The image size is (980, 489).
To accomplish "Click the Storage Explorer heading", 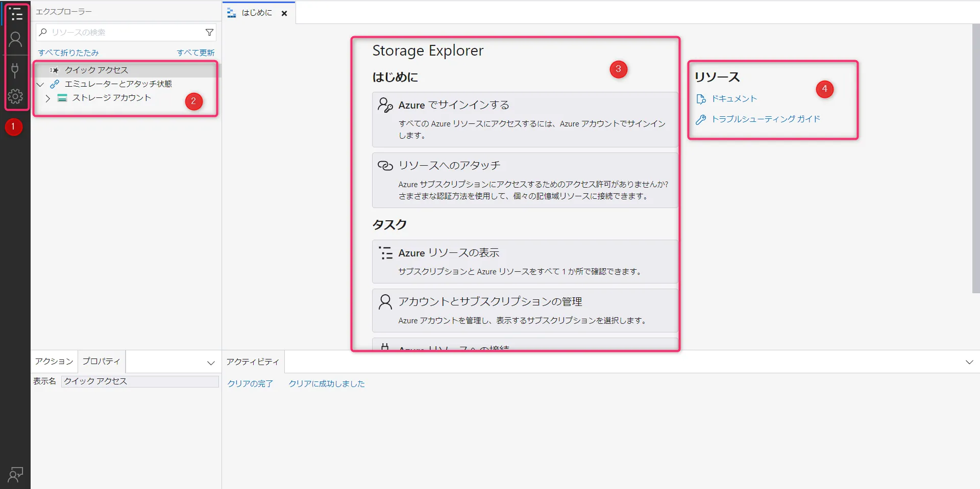I will pos(428,50).
